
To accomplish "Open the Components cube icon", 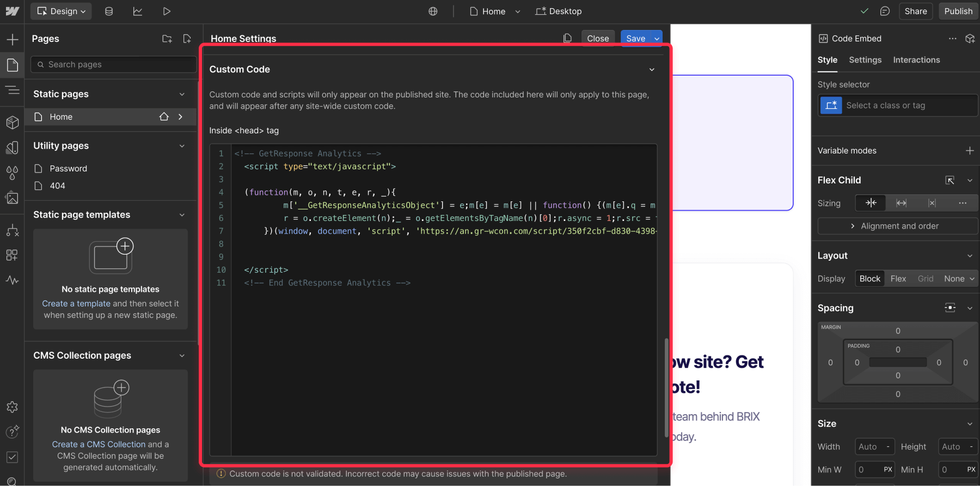I will tap(12, 122).
